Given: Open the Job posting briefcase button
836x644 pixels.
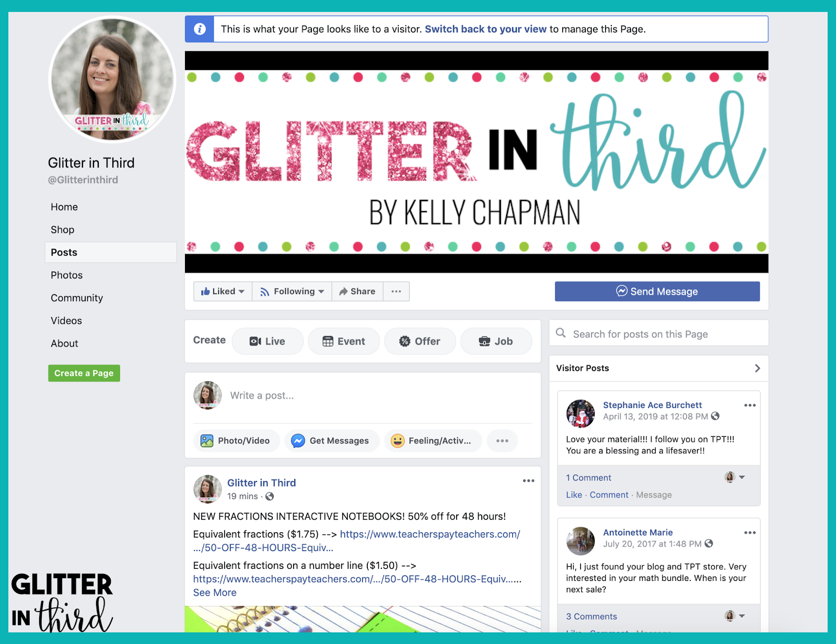Looking at the screenshot, I should click(x=496, y=341).
